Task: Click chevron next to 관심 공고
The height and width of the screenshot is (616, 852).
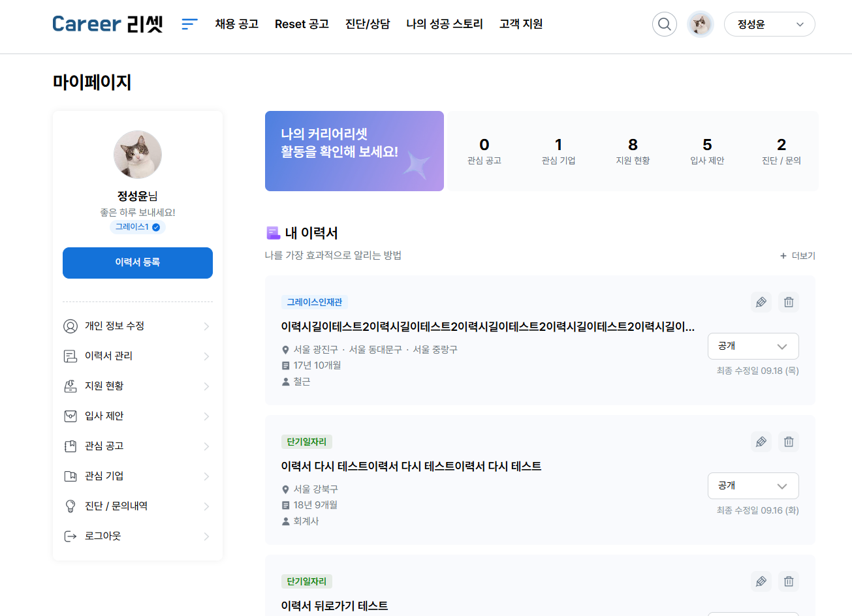Action: click(206, 446)
